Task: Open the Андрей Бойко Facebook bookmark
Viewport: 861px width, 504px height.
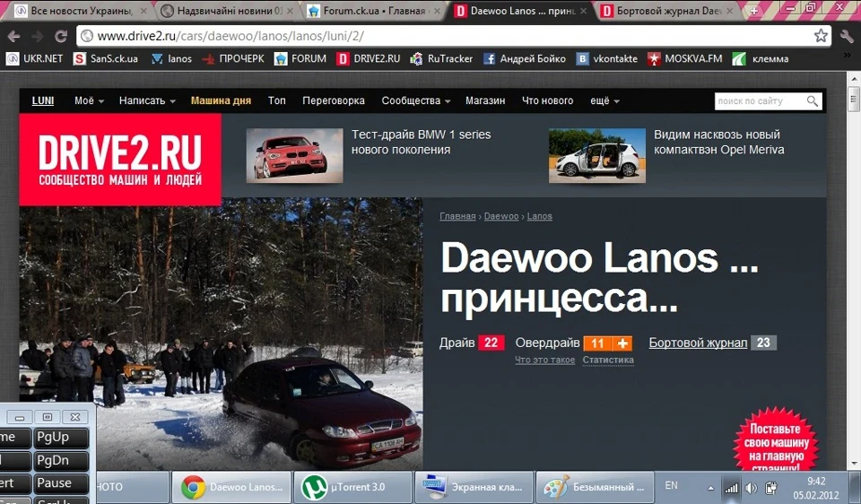Action: pyautogui.click(x=525, y=59)
